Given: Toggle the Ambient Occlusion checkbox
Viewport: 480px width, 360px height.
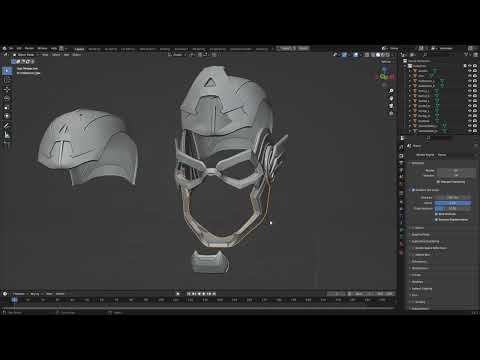Looking at the screenshot, I should click(413, 190).
